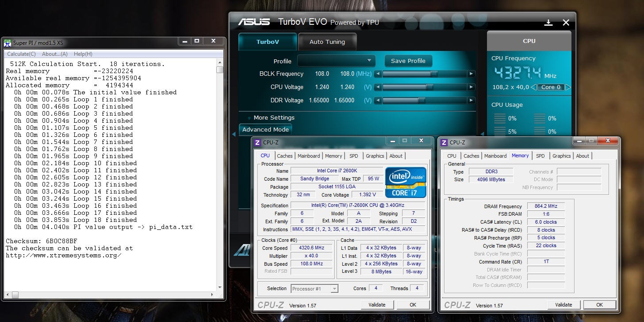Click the CPU Voltage slider thumb
This screenshot has width=644, height=322.
(x=430, y=87)
